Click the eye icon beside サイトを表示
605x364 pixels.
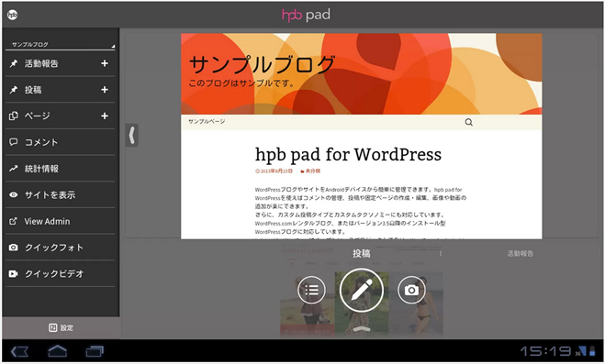[14, 195]
